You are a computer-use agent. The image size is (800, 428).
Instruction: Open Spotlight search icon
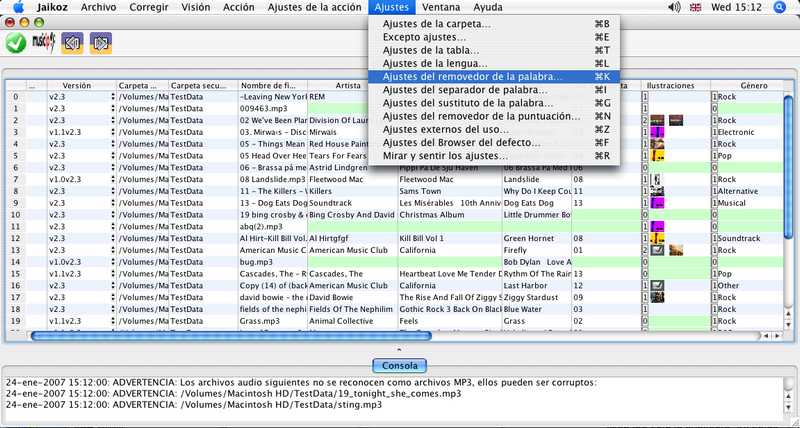(x=779, y=7)
